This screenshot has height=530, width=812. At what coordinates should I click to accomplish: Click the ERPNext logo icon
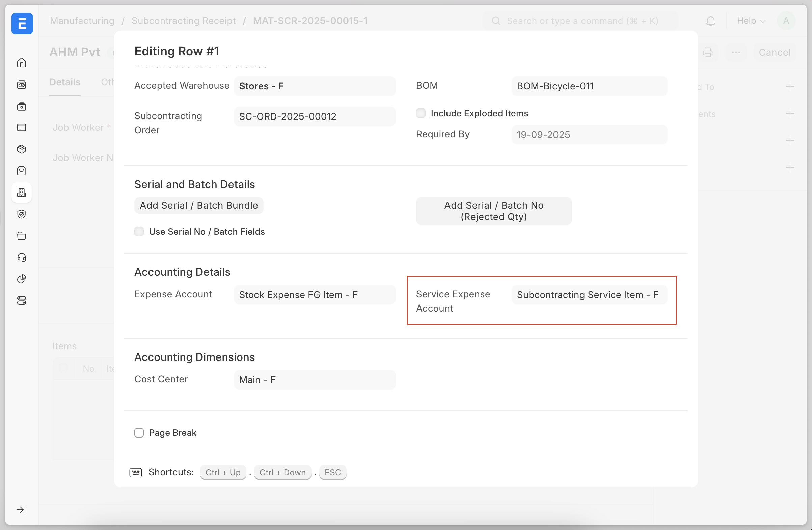coord(22,24)
